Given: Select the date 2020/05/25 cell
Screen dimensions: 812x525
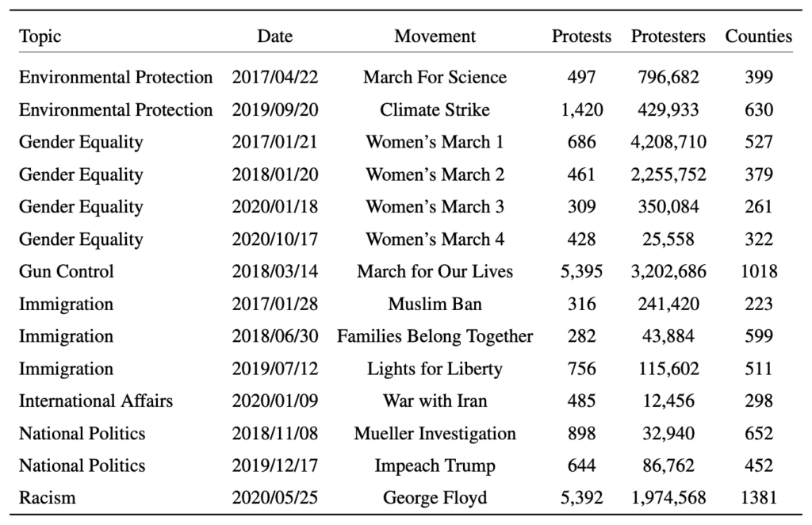Looking at the screenshot, I should [274, 498].
